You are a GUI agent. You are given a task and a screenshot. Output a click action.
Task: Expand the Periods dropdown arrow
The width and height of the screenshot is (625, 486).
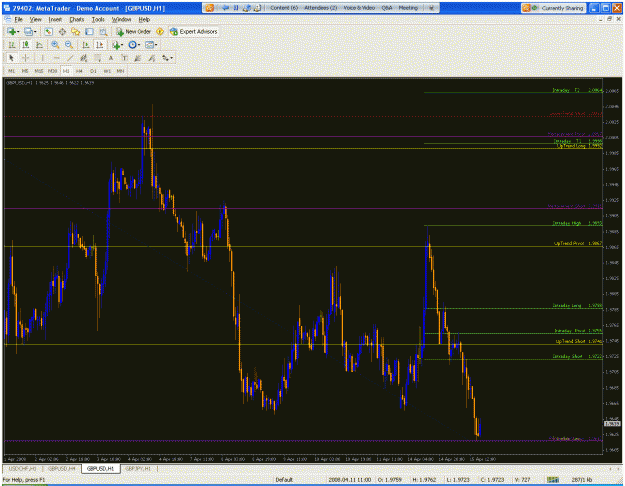coord(139,45)
